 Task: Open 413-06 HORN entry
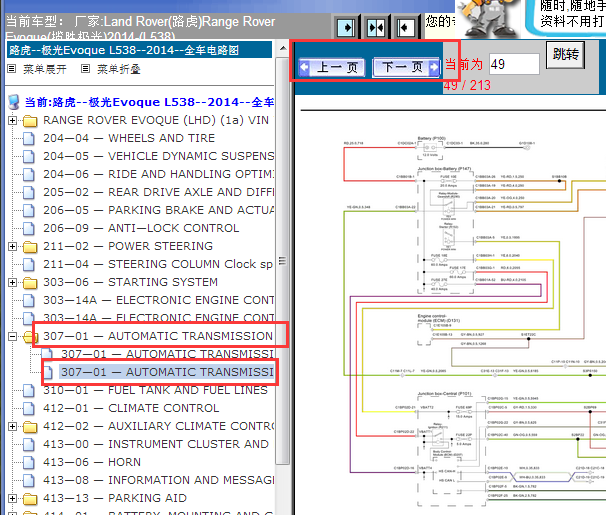click(92, 462)
